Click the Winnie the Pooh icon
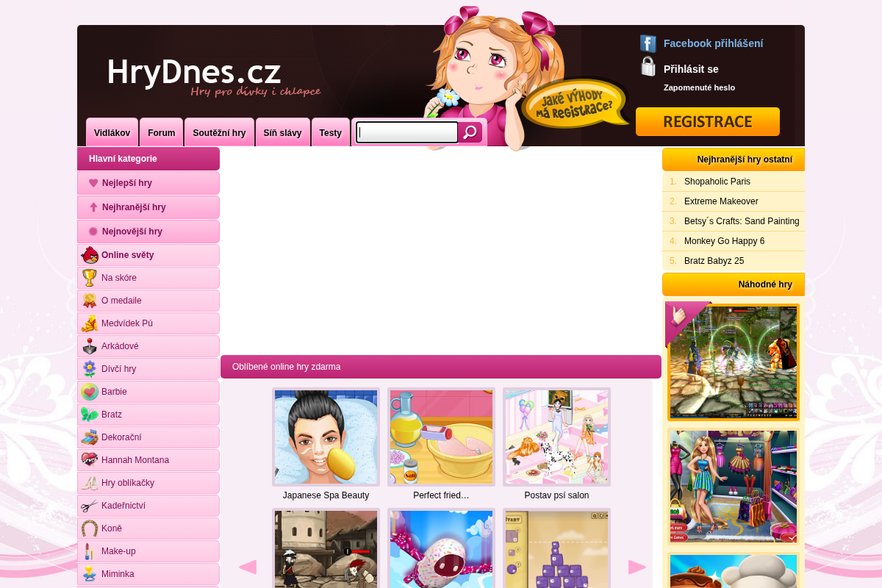 point(90,323)
